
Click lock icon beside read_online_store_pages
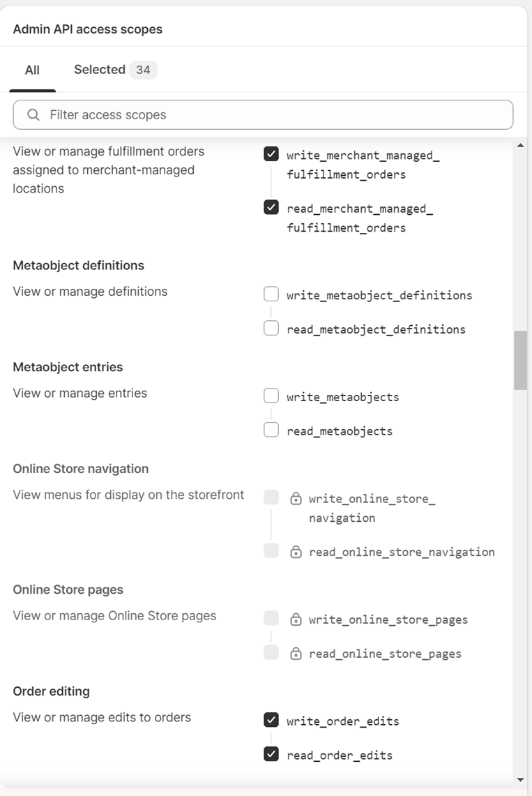point(296,654)
